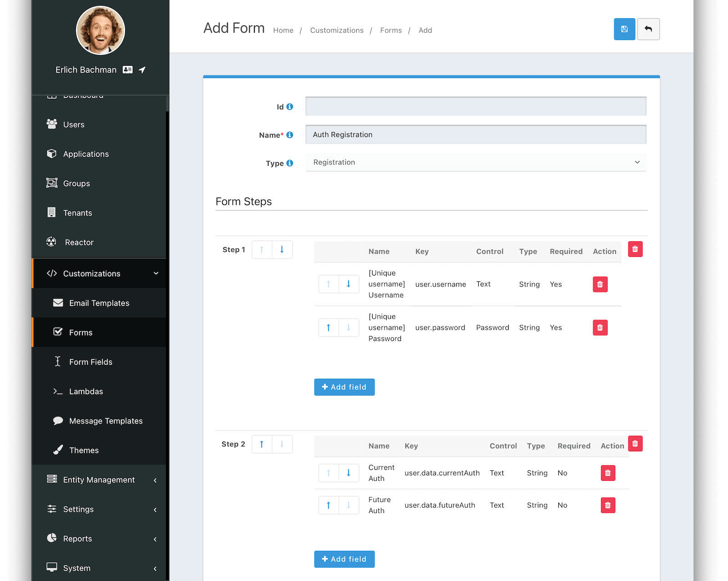Image resolution: width=728 pixels, height=581 pixels.
Task: Open the Customizations breadcrumb link
Action: tap(337, 30)
